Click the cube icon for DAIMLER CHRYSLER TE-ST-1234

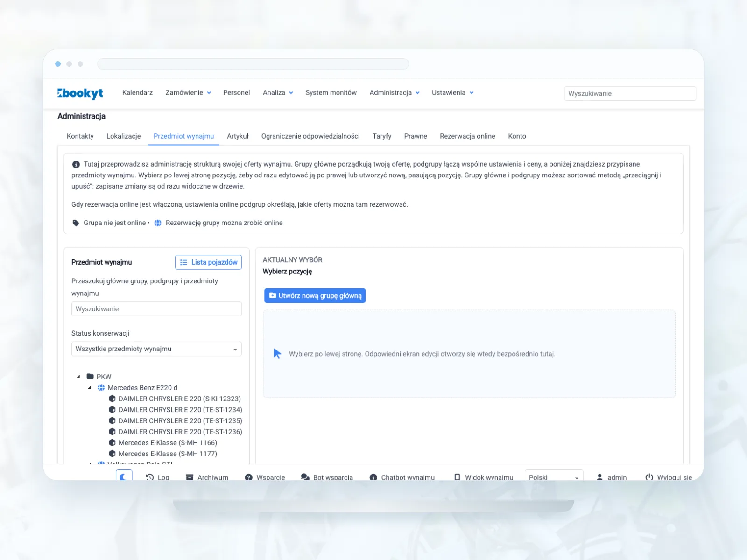112,410
